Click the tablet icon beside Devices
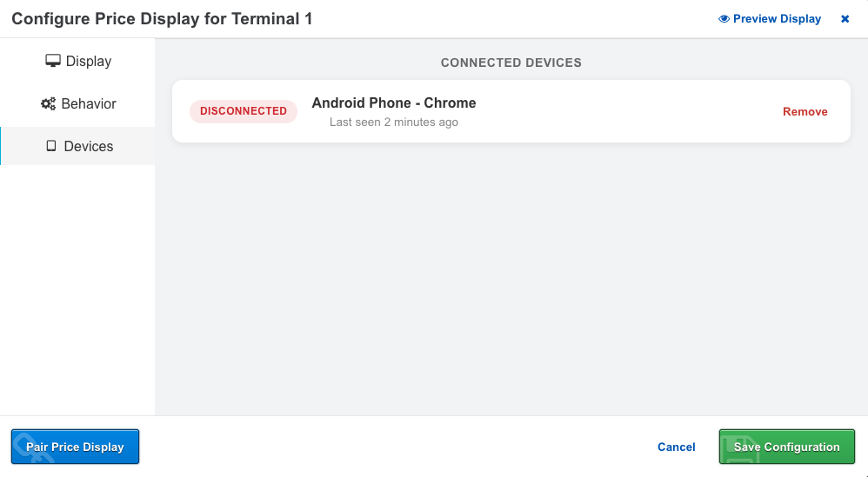Image resolution: width=868 pixels, height=477 pixels. (51, 146)
